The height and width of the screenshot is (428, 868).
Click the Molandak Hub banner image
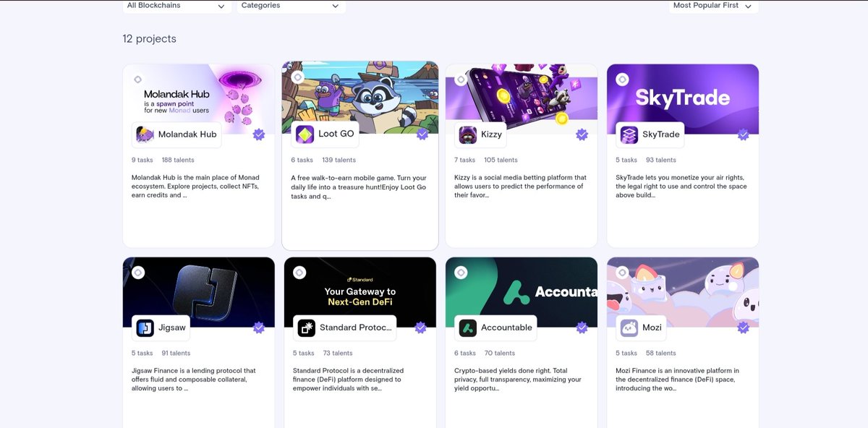(x=199, y=99)
